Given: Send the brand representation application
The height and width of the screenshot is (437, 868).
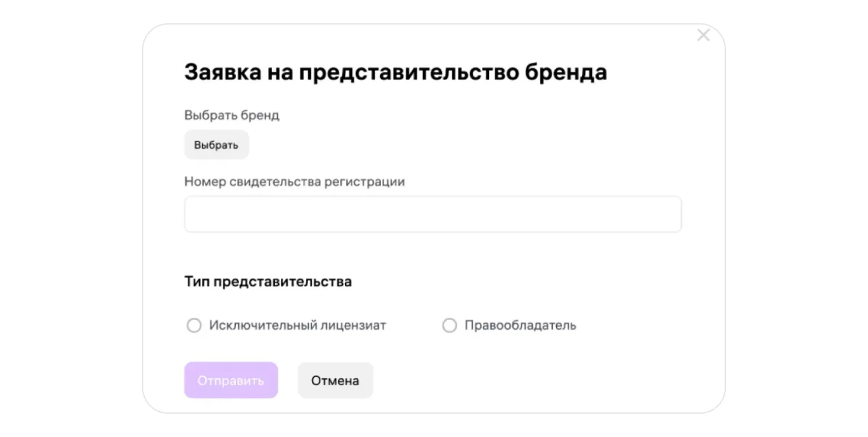Looking at the screenshot, I should 231,381.
